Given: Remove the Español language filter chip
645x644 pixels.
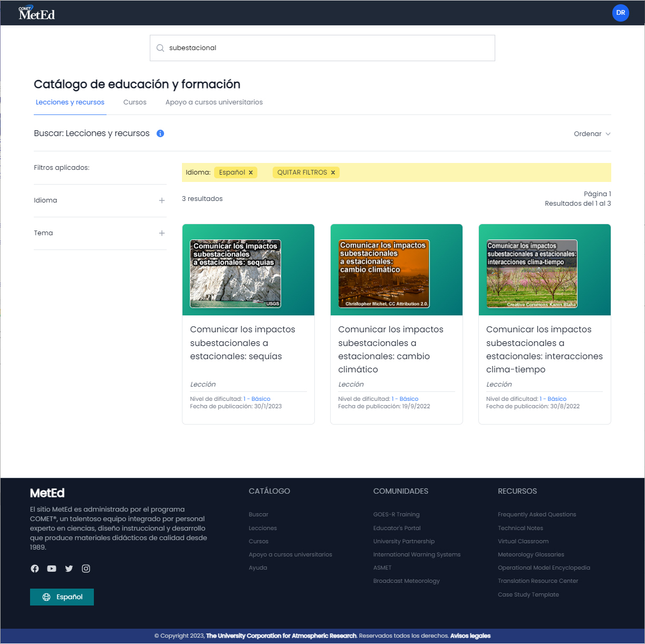Looking at the screenshot, I should click(251, 172).
